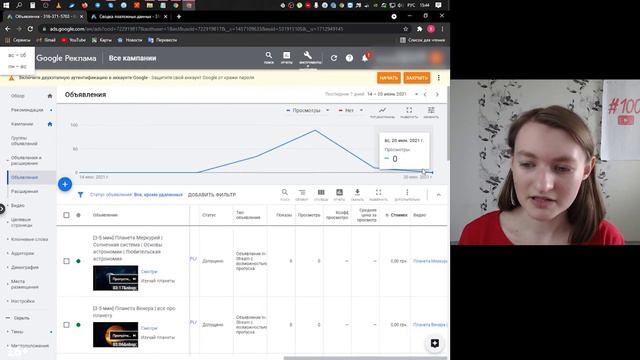Expand the left panel arrow handle
The image size is (640, 360).
click(2, 209)
